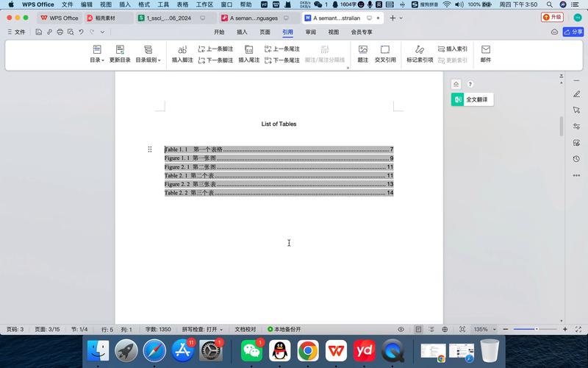Jump to 下一条尾注 next endnote
Viewport: 588px width, 368px height.
[x=282, y=60]
